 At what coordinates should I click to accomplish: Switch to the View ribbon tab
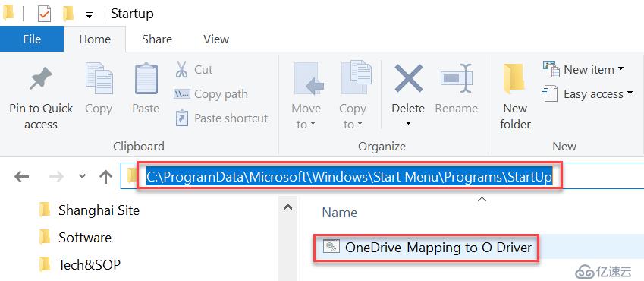tap(216, 39)
